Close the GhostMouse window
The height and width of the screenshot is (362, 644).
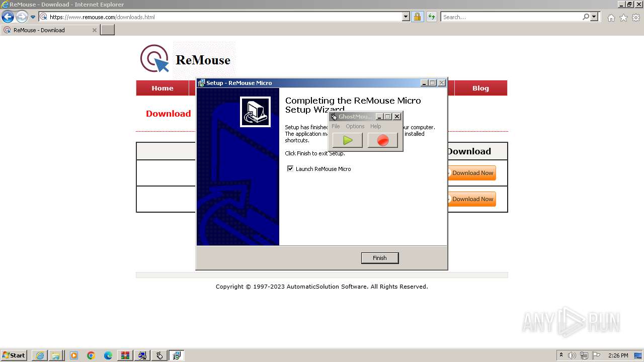tap(397, 117)
